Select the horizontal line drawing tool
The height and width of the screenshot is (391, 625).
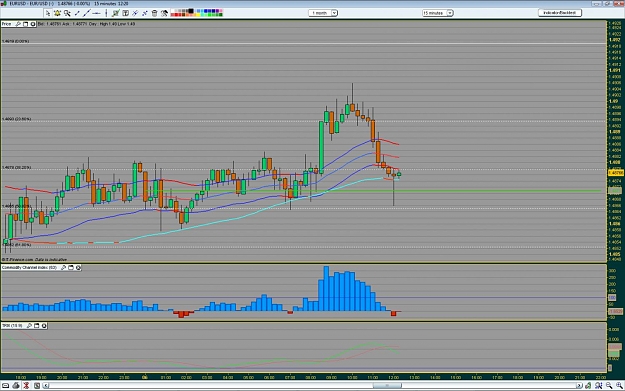tap(96, 13)
